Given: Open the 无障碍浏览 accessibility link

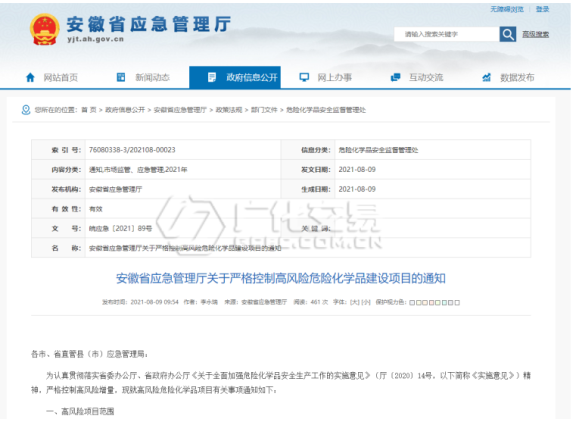Looking at the screenshot, I should point(507,9).
